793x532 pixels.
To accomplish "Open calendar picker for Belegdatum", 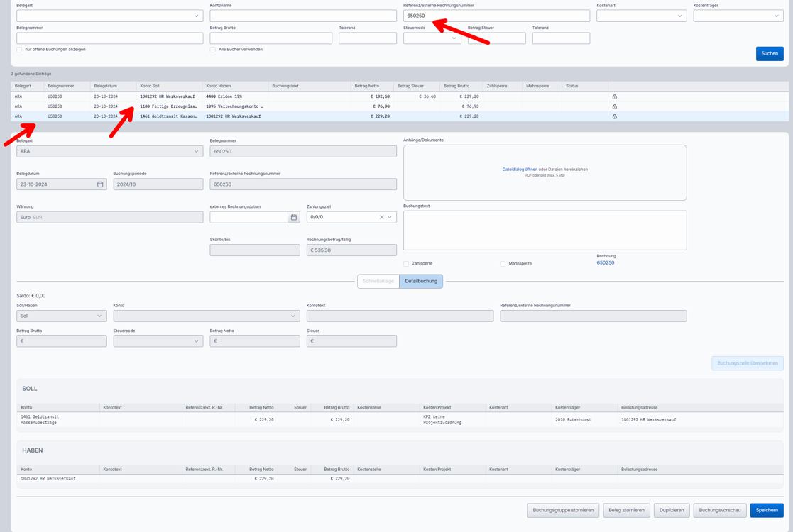I will pyautogui.click(x=100, y=184).
